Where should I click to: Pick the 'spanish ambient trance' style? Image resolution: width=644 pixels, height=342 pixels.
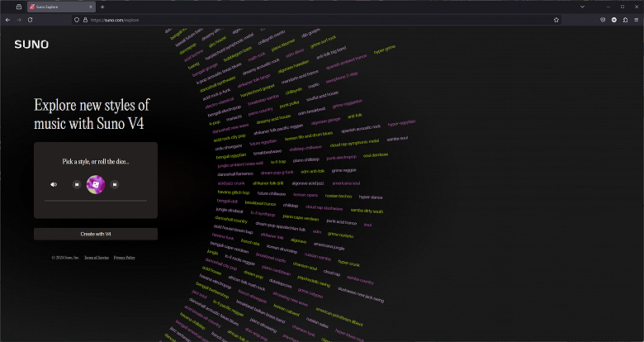pyautogui.click(x=346, y=62)
